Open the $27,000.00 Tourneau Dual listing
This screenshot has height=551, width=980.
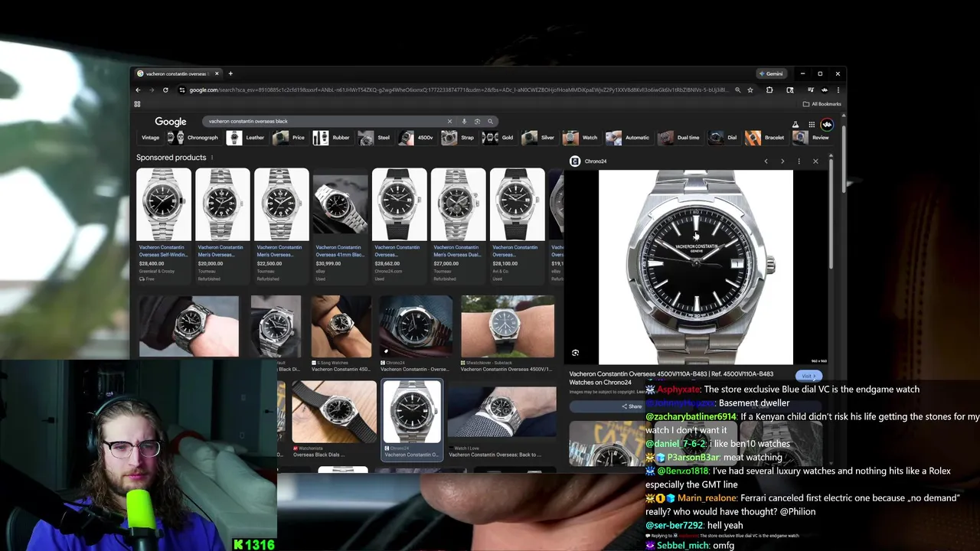[x=459, y=225]
